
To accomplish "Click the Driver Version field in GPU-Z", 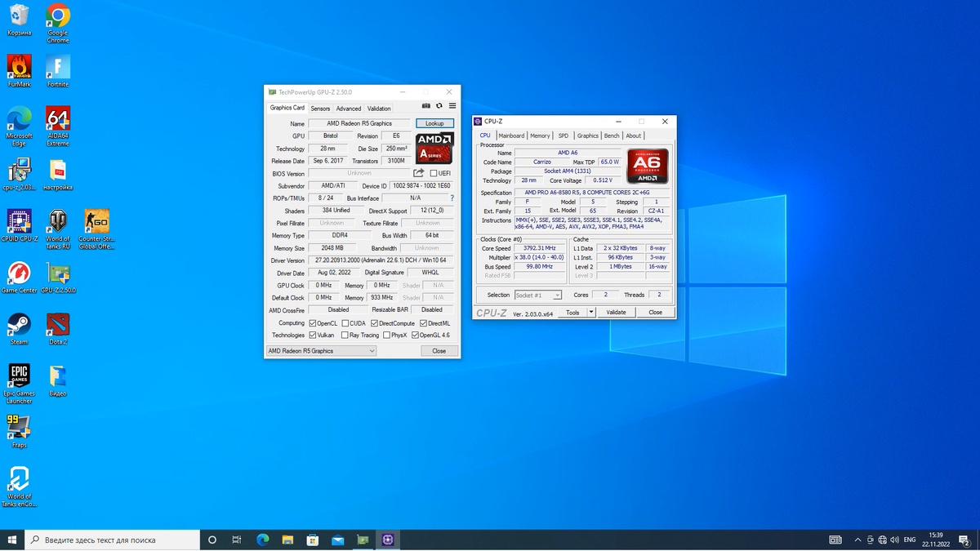I will [x=381, y=260].
